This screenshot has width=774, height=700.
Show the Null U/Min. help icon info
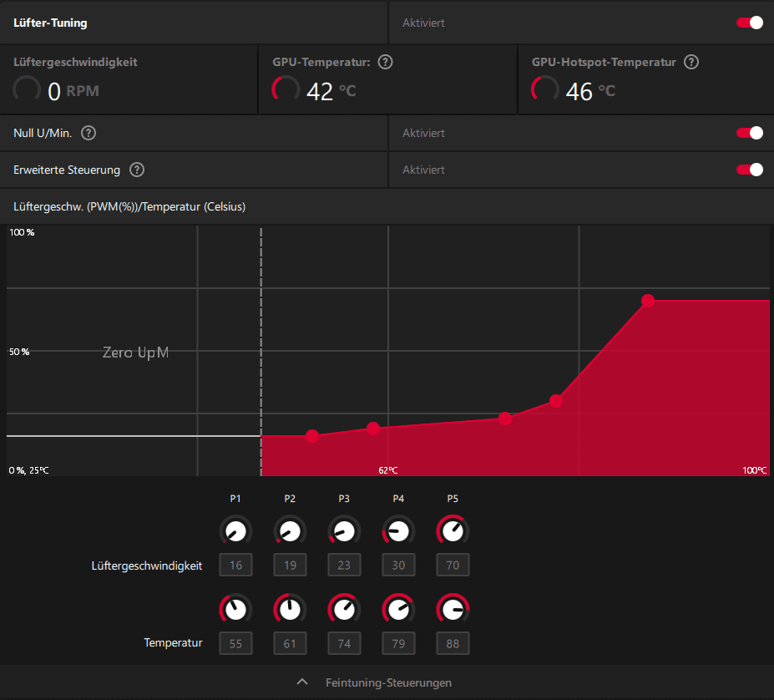coord(89,133)
